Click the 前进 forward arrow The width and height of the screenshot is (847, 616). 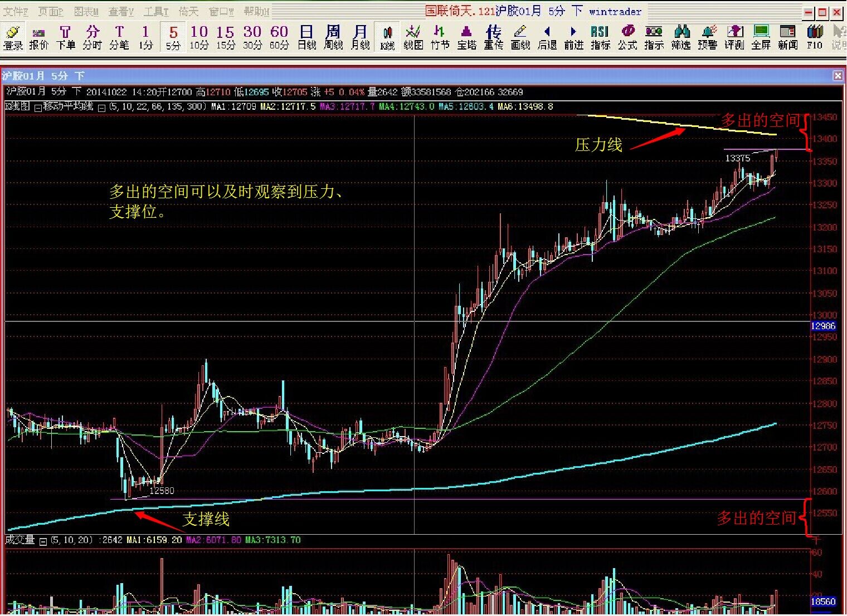tap(573, 37)
